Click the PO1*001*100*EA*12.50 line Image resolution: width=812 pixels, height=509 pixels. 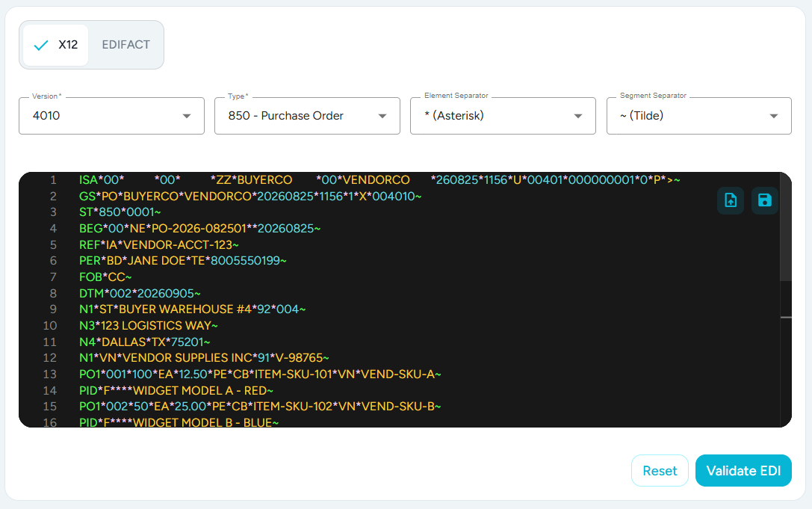[260, 374]
